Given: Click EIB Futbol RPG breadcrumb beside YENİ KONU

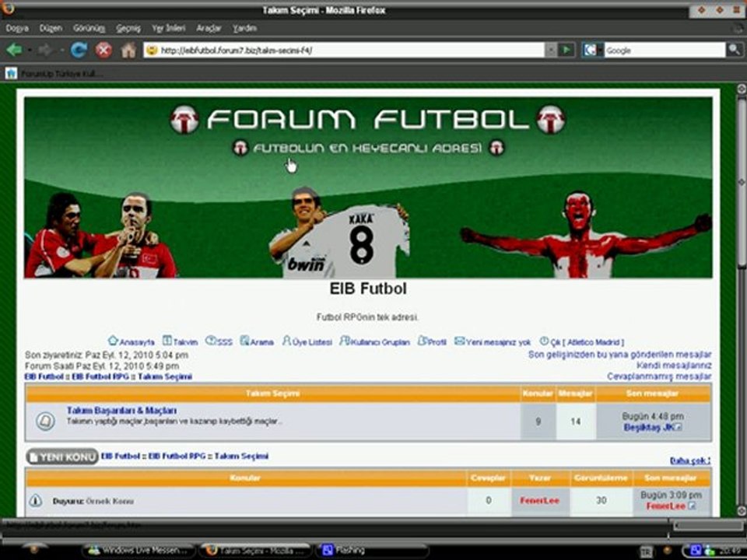Looking at the screenshot, I should tap(177, 456).
